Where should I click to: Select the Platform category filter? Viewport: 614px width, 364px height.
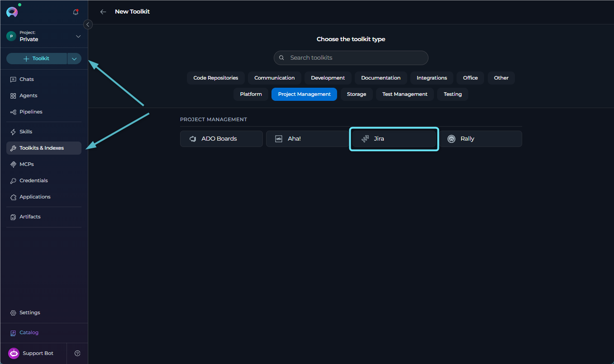(x=251, y=94)
